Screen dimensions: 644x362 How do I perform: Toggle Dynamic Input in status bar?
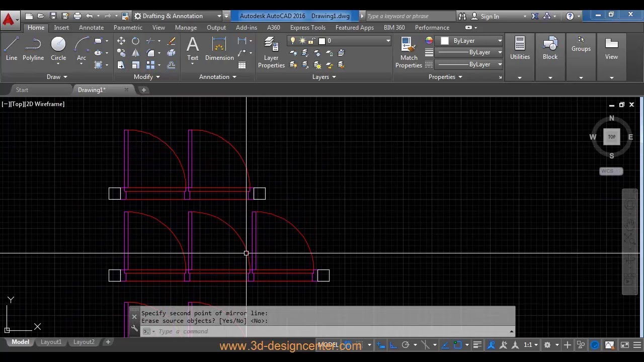pyautogui.click(x=381, y=345)
